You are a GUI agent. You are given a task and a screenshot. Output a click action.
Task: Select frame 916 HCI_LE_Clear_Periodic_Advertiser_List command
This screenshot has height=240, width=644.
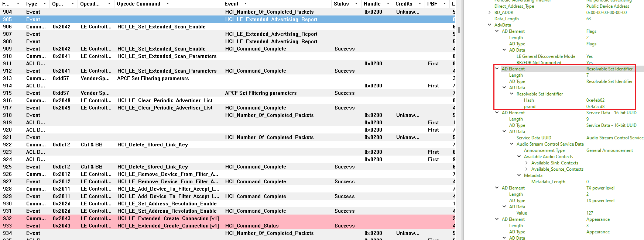228,100
